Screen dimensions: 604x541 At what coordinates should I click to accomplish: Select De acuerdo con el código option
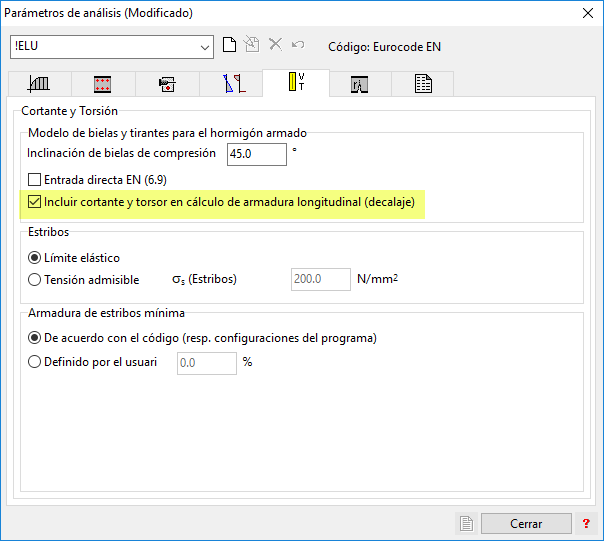[35, 338]
